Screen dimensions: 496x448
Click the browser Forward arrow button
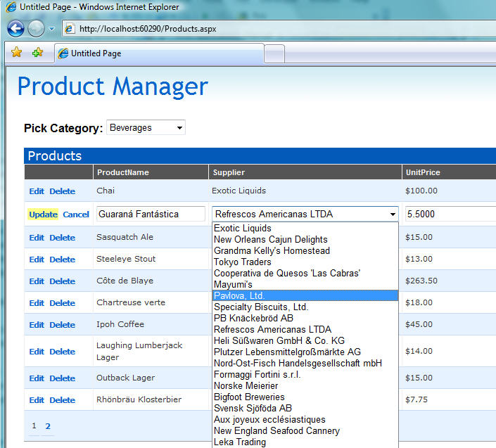click(36, 28)
